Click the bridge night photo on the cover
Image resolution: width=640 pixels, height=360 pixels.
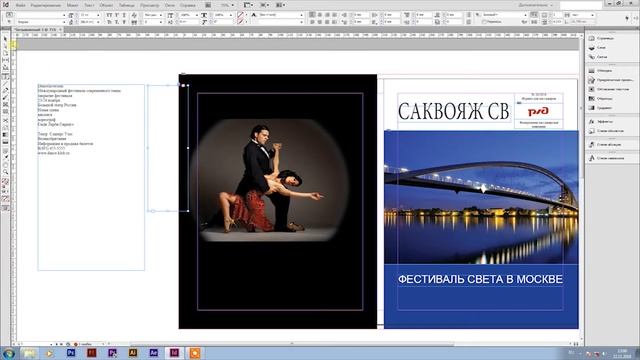[x=481, y=197]
